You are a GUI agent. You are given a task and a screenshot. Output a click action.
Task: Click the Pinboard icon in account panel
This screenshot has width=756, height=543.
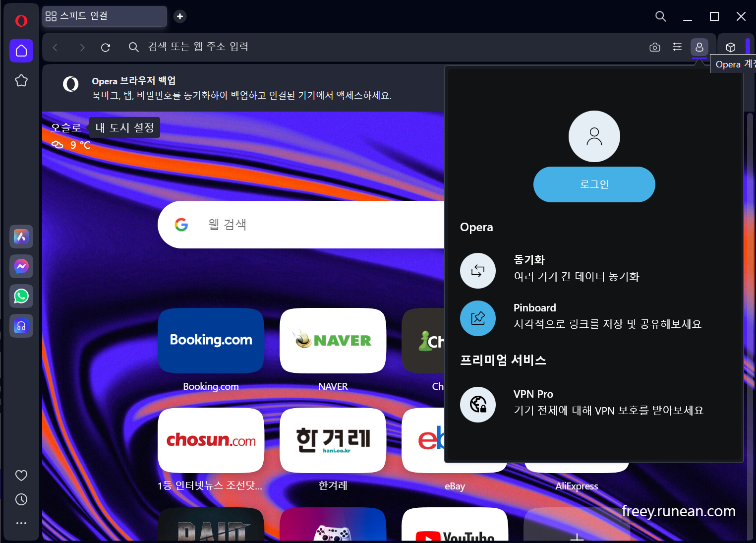click(x=478, y=318)
